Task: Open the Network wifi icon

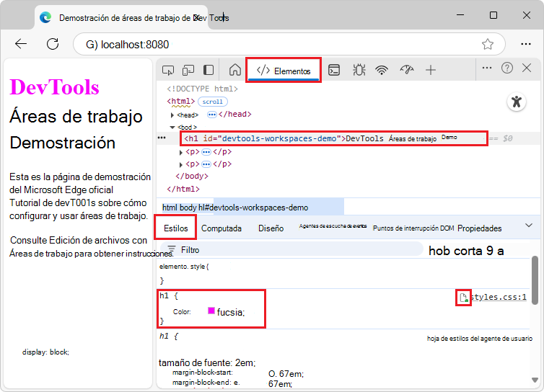Action: (x=382, y=70)
